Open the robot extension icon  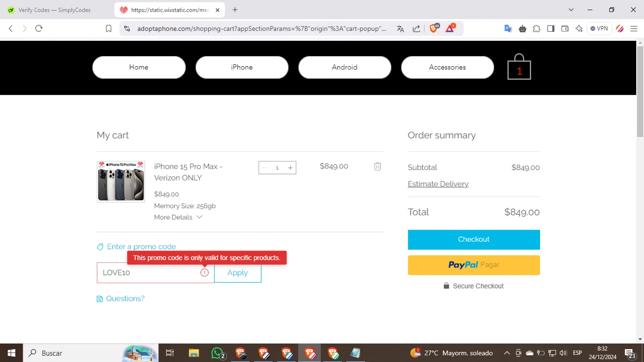pyautogui.click(x=522, y=28)
